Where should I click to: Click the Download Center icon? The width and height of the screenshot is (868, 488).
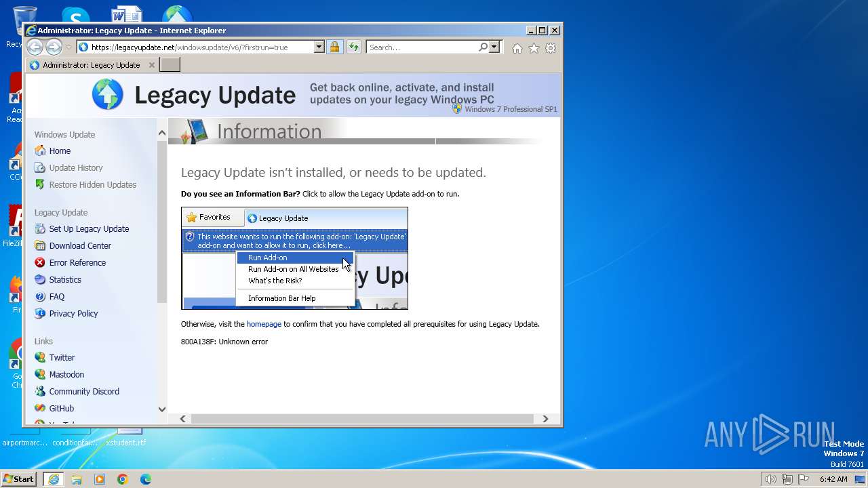[x=40, y=245]
